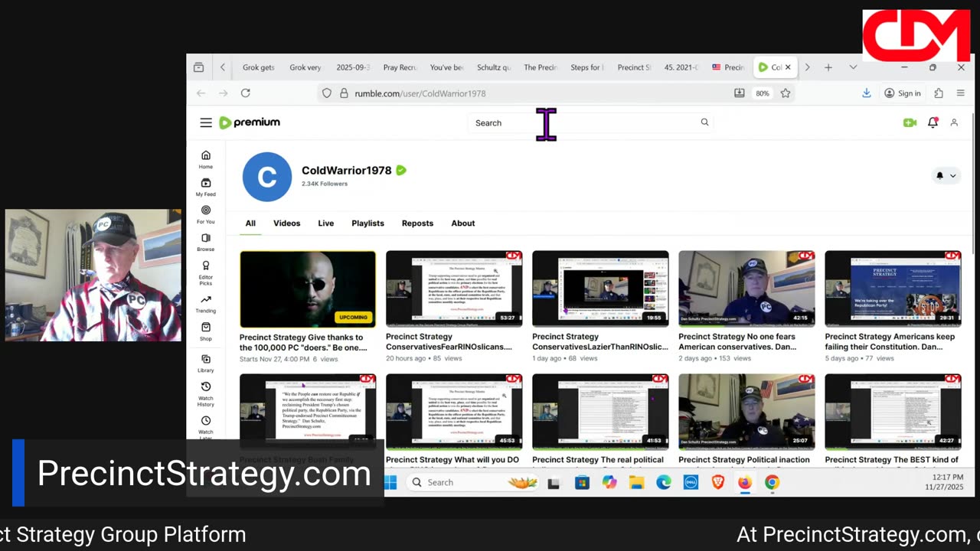Switch to the 'Steps for' browser tab
Screen dimensions: 980x551
pyautogui.click(x=586, y=67)
